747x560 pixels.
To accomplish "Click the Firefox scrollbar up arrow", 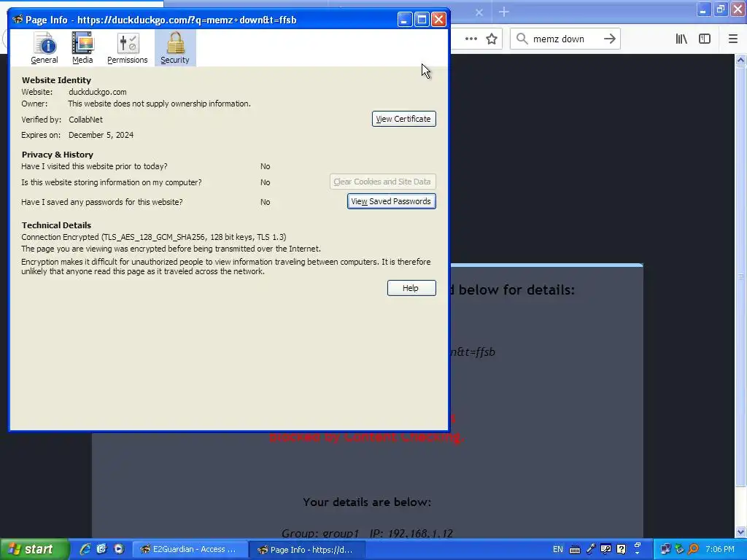I will 741,60.
